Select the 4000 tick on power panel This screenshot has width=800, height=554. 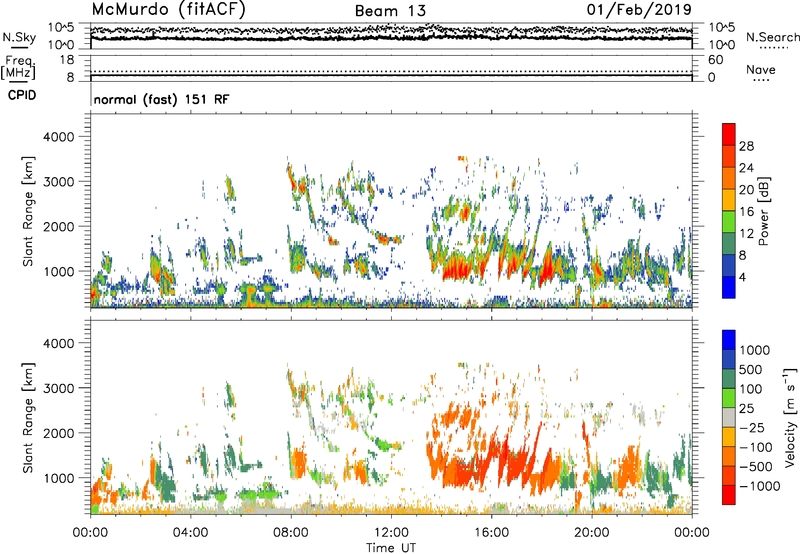tap(58, 137)
